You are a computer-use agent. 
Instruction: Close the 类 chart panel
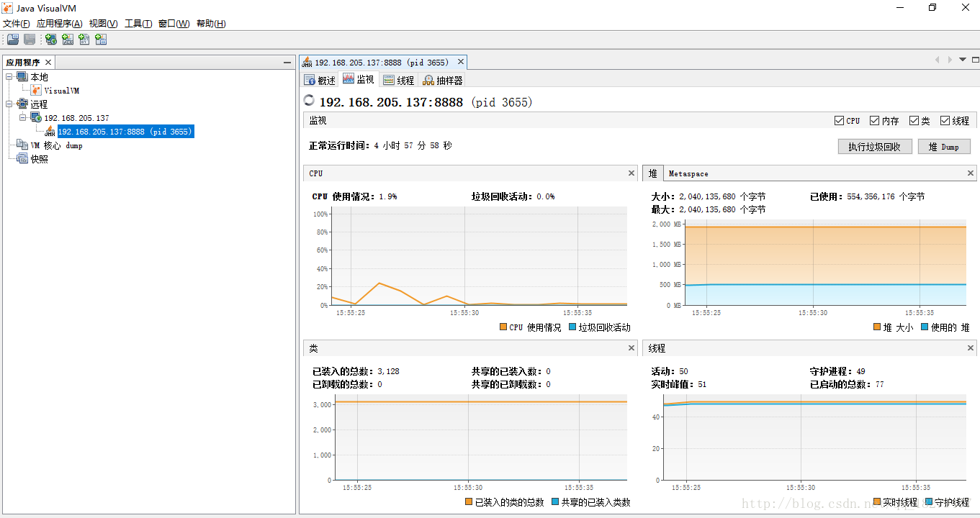631,348
